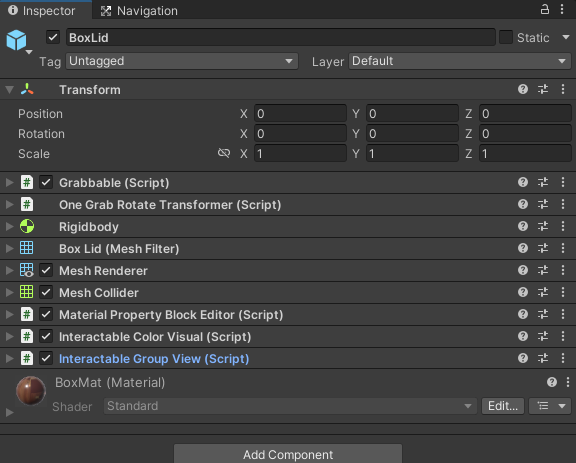Image resolution: width=576 pixels, height=463 pixels.
Task: Disable Interactable Group View checkbox
Action: (46, 358)
